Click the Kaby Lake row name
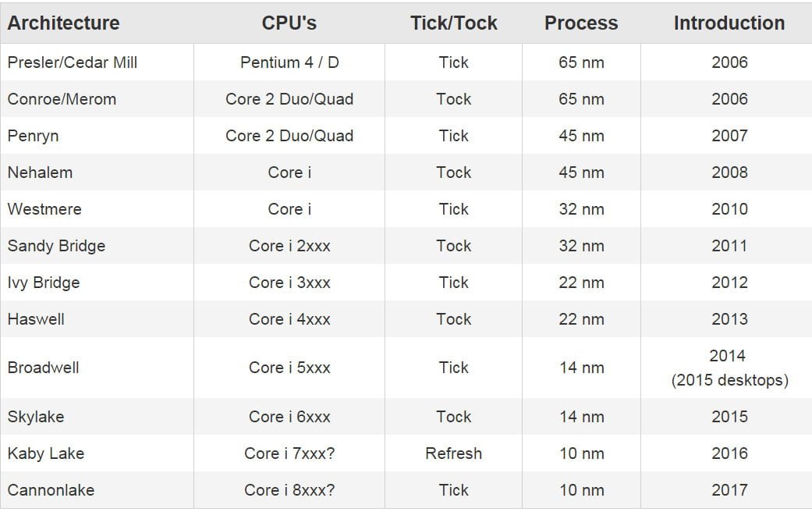 click(x=46, y=453)
